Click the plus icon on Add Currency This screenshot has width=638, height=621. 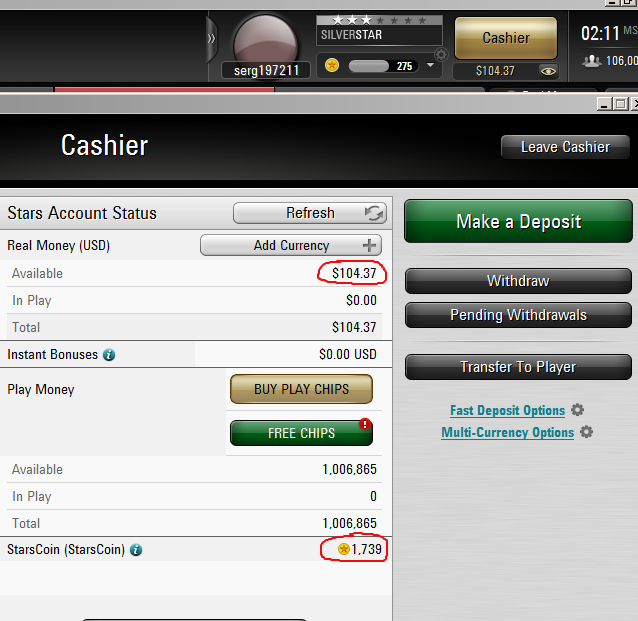[x=369, y=245]
